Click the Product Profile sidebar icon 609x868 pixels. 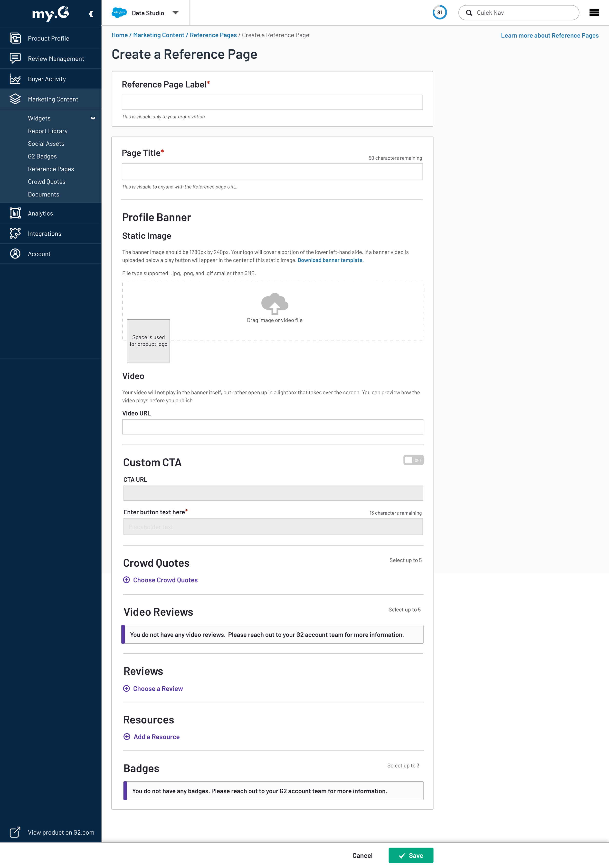(x=15, y=38)
